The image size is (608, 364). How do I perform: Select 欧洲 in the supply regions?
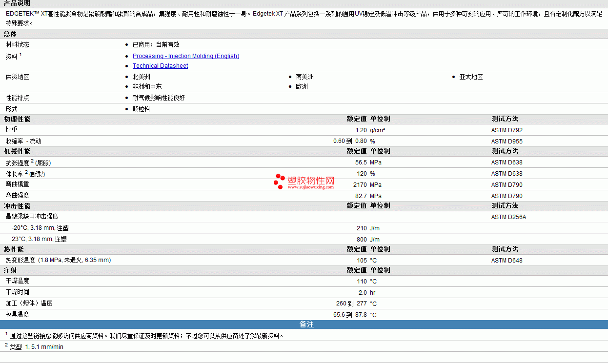click(302, 87)
